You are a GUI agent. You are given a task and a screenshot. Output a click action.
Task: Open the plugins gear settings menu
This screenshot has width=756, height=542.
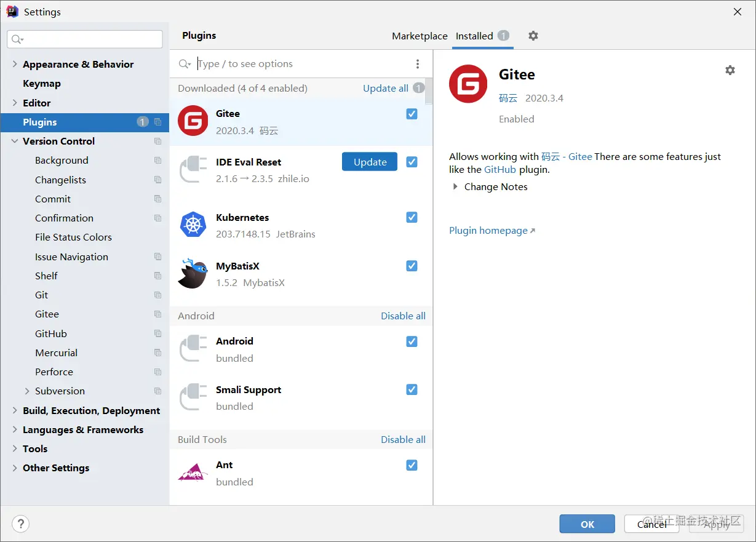click(533, 36)
